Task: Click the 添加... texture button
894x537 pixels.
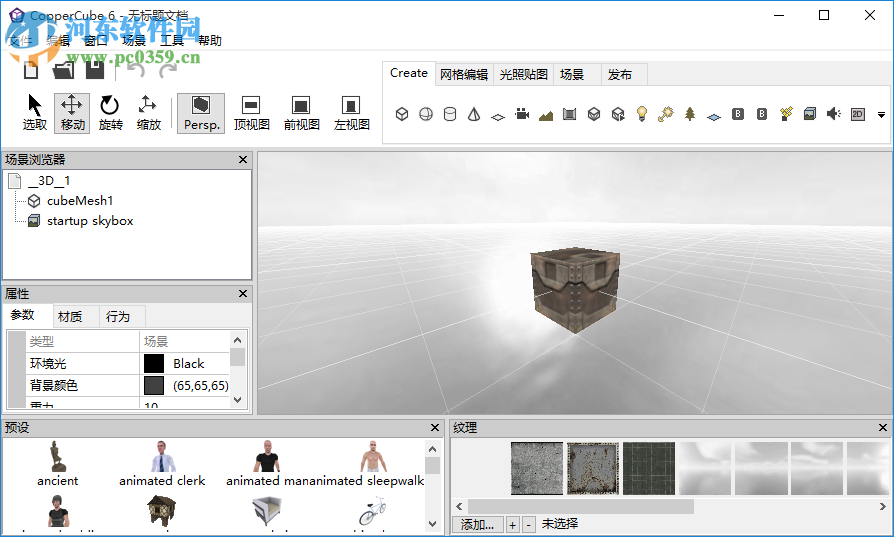Action: pyautogui.click(x=478, y=524)
